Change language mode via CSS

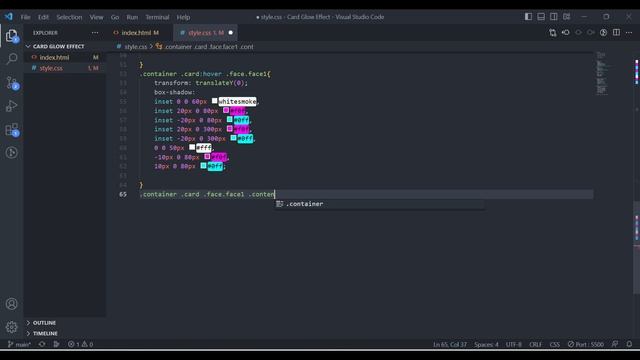pos(555,344)
